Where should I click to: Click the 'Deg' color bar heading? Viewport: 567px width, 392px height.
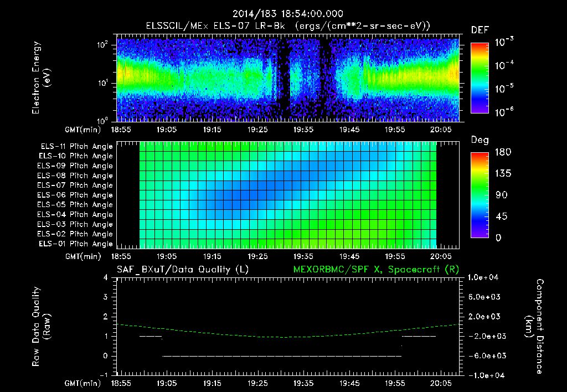point(480,140)
